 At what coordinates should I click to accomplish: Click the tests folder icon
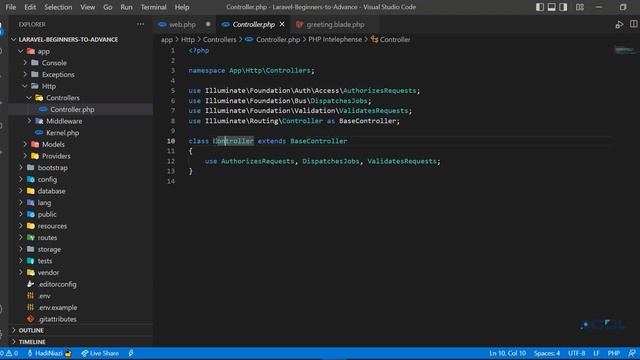click(x=31, y=261)
